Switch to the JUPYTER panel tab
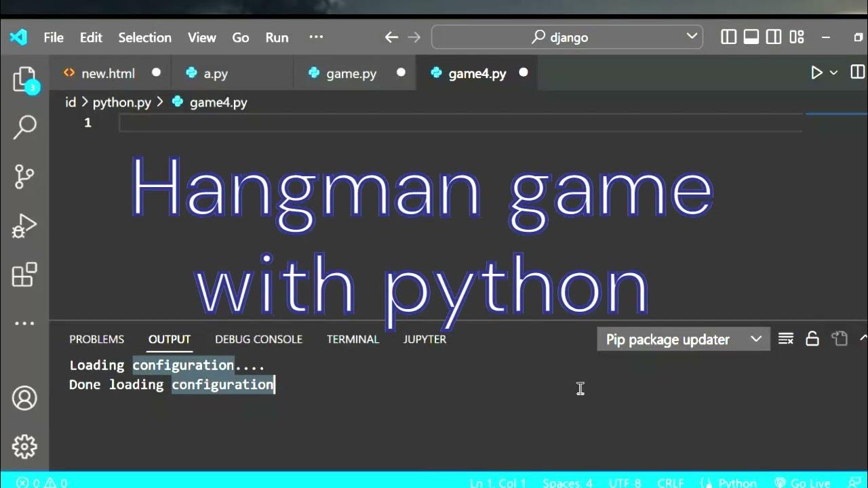The height and width of the screenshot is (488, 868). (x=425, y=339)
